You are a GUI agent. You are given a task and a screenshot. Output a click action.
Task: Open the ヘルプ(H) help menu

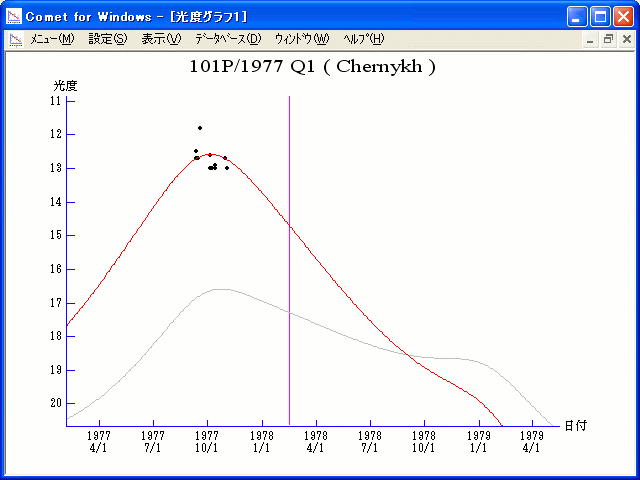[x=363, y=39]
